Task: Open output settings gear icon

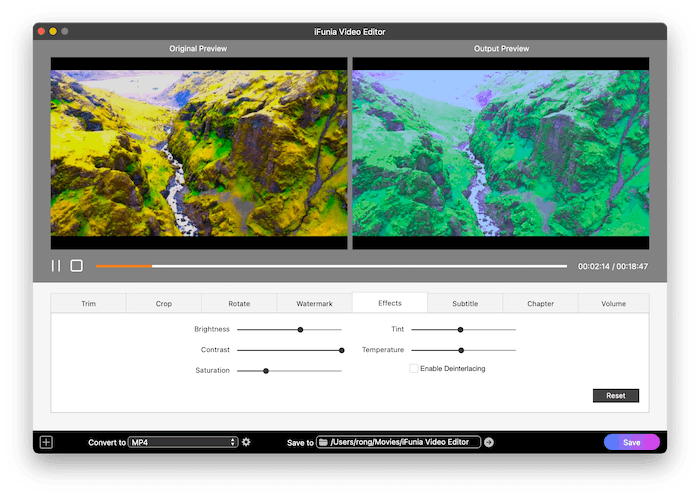Action: [x=246, y=442]
